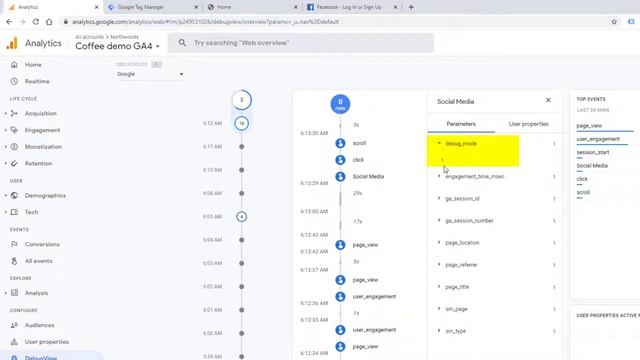The width and height of the screenshot is (640, 360).
Task: Select the 6:05 AM minute bubble showing 4
Action: point(242,217)
